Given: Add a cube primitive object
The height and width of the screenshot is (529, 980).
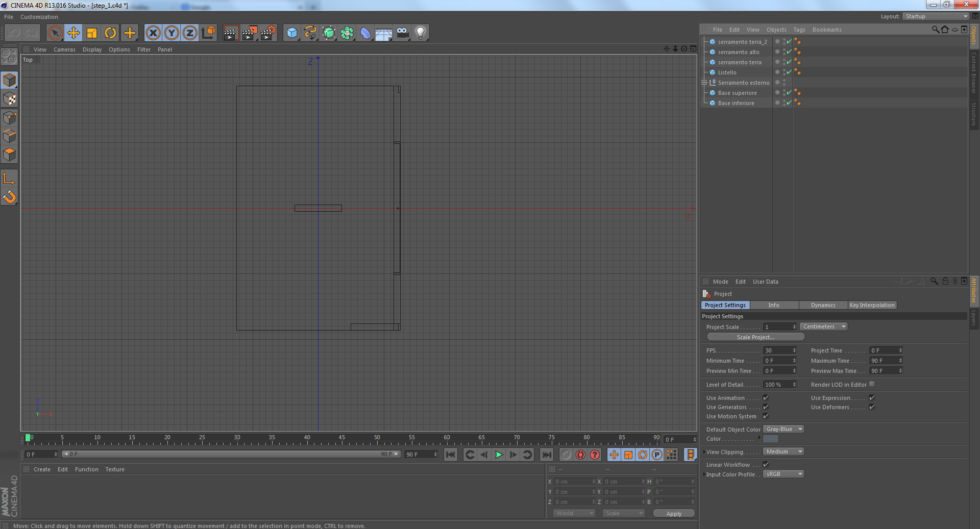Looking at the screenshot, I should [x=292, y=33].
